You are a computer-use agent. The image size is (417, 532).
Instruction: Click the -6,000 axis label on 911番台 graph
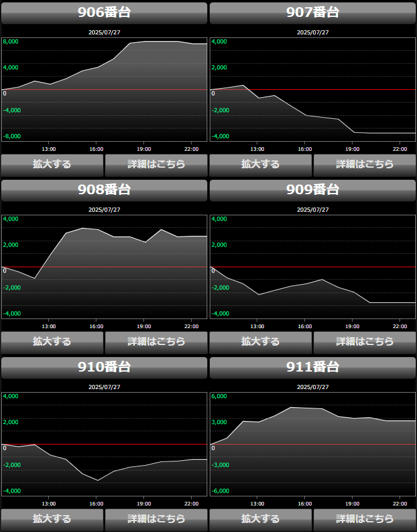(x=221, y=491)
